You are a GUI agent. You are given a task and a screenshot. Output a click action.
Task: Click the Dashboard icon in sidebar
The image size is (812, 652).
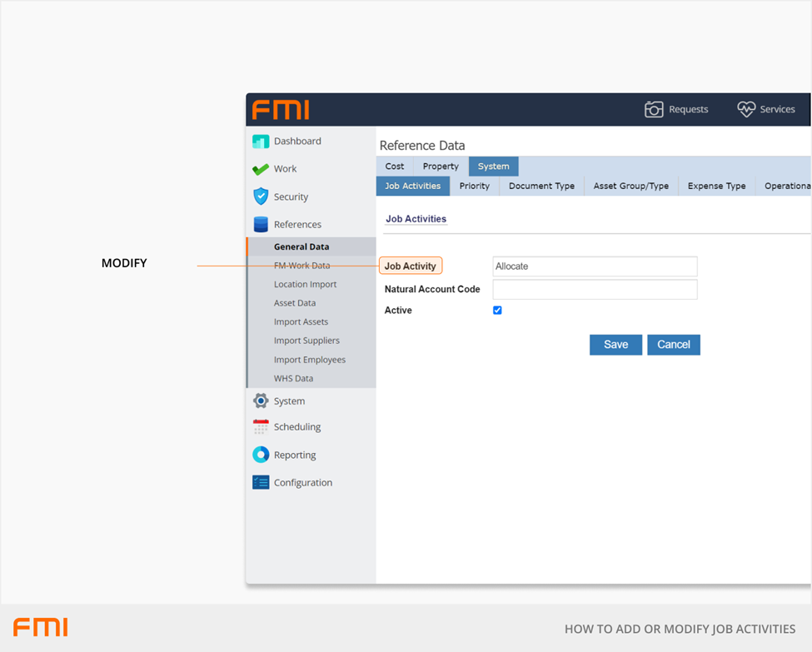(x=261, y=142)
